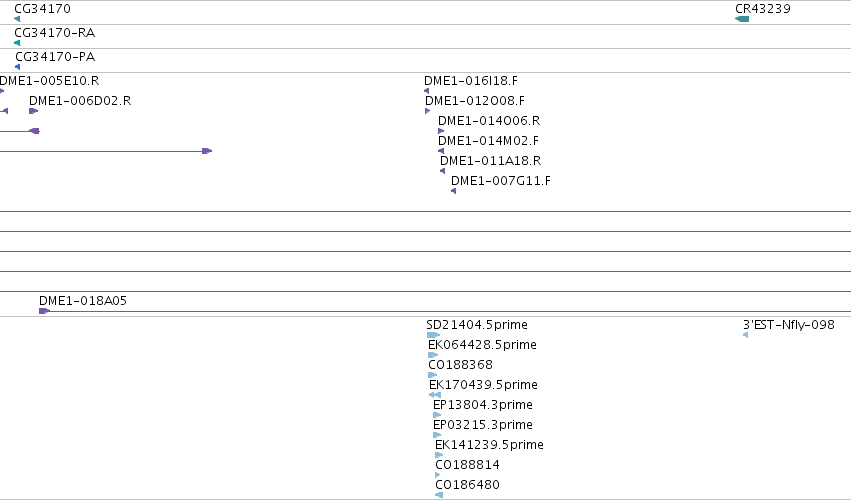Click the DME1-014O06.R label

(489, 121)
